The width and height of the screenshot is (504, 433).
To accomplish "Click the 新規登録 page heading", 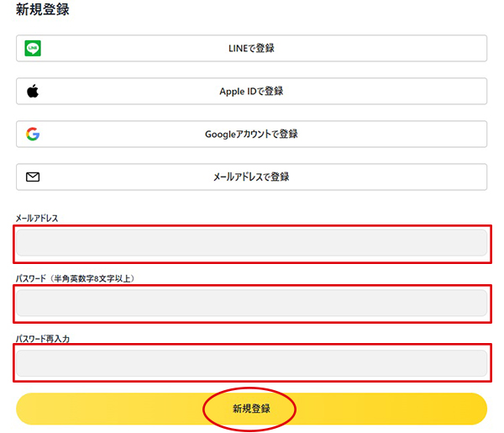I will [43, 9].
